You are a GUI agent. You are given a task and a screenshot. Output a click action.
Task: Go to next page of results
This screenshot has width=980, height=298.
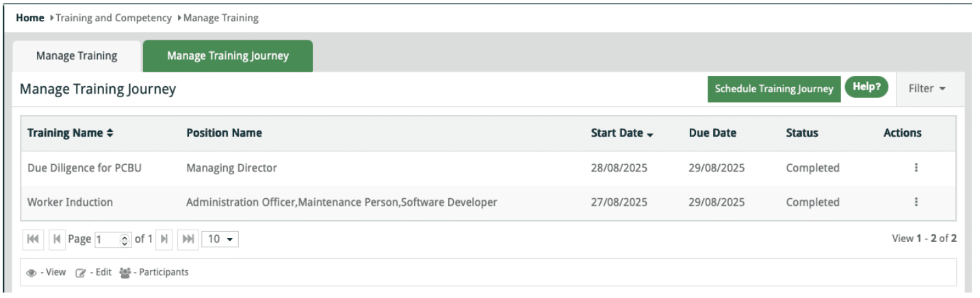tap(164, 239)
